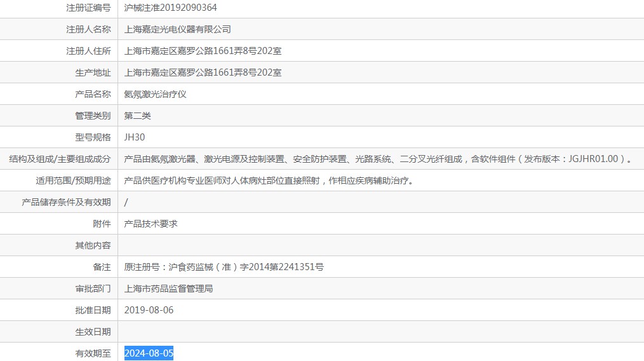This screenshot has height=361, width=644.
Task: Click the 其他内容 label
Action: [93, 245]
